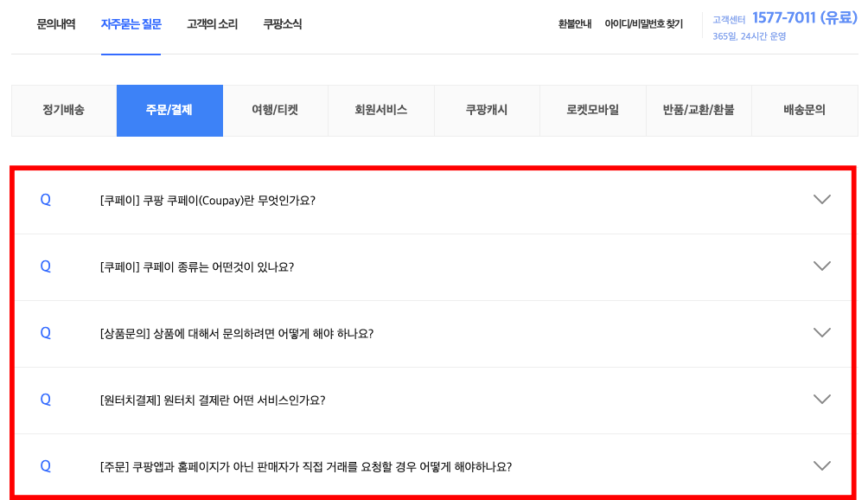Click Q icon of 쿠팡앱과 홈페이지 주문 question

46,466
